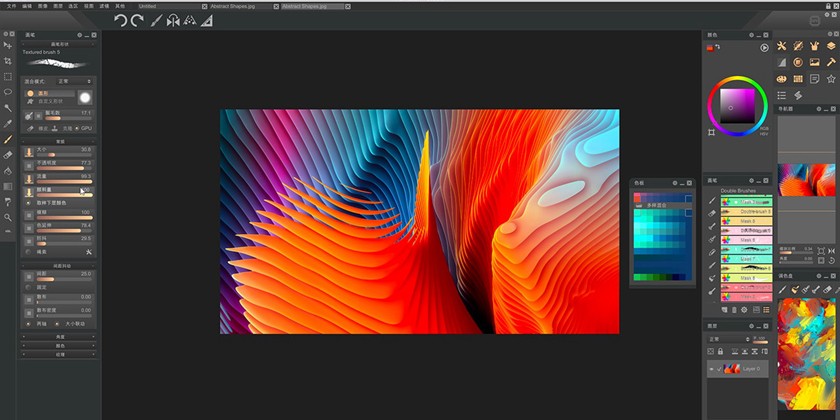Click the Undo arrow in the top toolbar
Screen dimensions: 840x420
(120, 20)
